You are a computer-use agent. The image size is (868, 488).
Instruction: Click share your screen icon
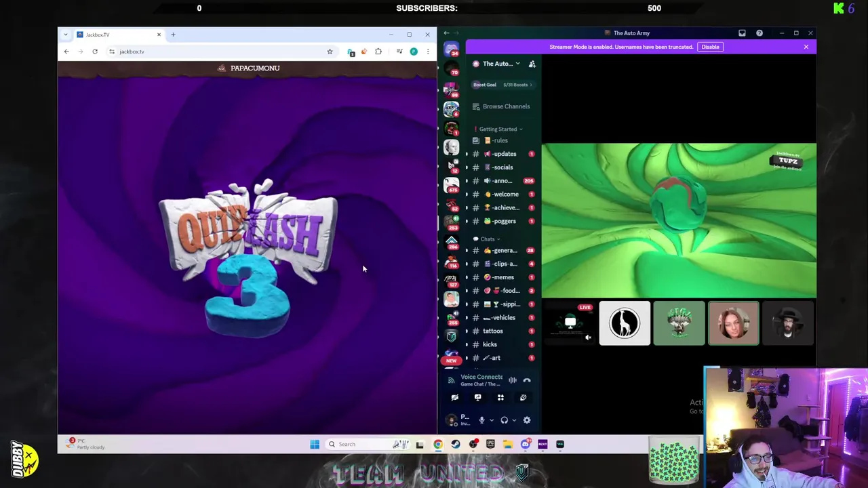pyautogui.click(x=477, y=398)
